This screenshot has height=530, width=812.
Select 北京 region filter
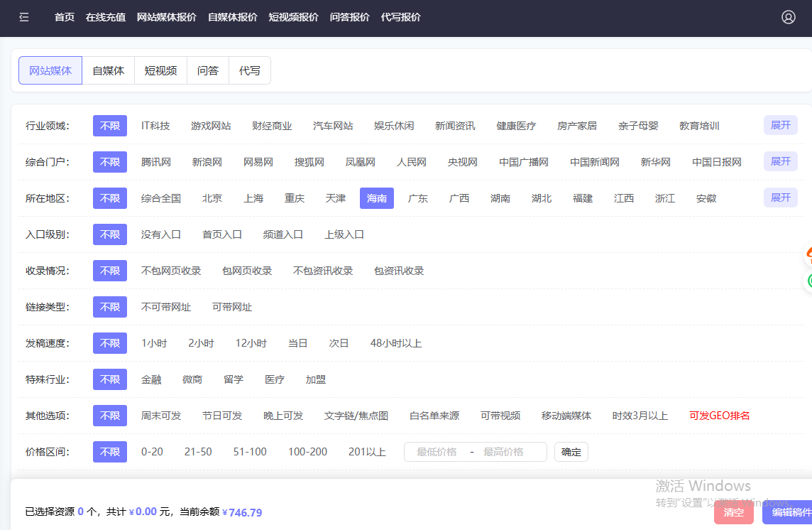tap(212, 198)
